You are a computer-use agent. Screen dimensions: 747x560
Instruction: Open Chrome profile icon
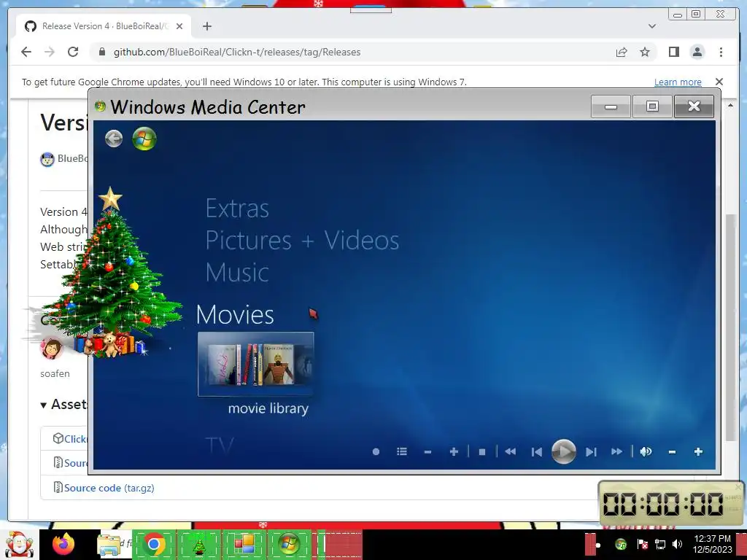pyautogui.click(x=697, y=52)
